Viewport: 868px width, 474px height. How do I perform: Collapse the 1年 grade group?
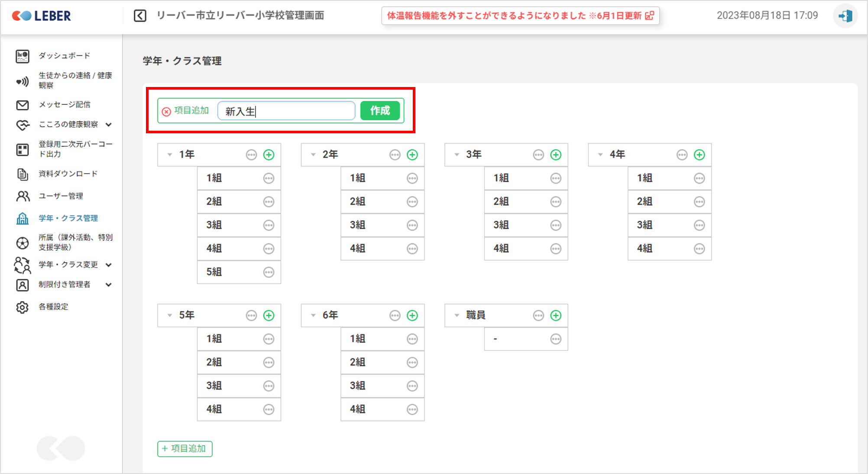pyautogui.click(x=170, y=155)
